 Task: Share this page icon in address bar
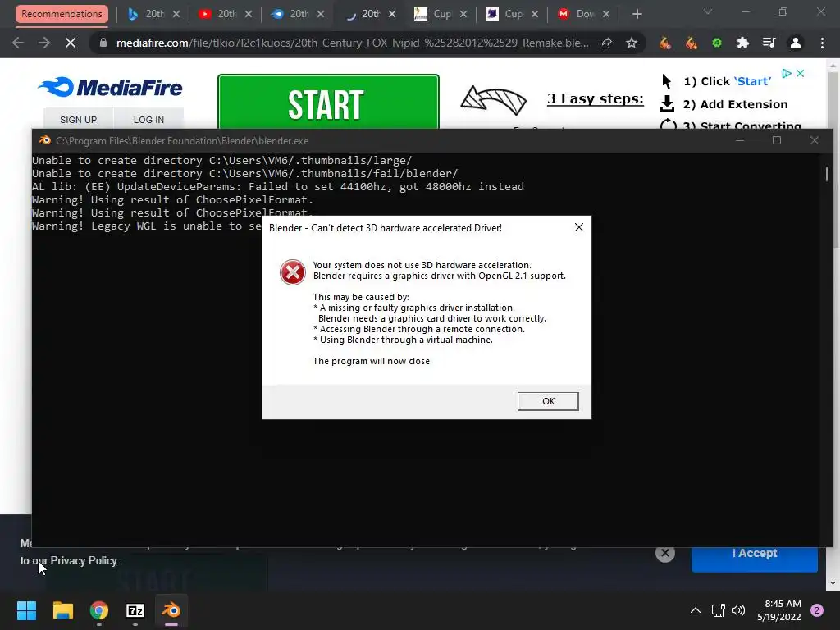point(605,43)
